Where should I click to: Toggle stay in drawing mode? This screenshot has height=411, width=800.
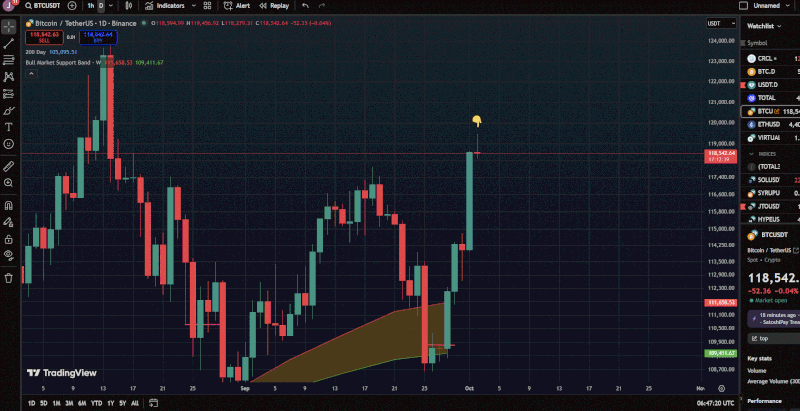pyautogui.click(x=9, y=222)
